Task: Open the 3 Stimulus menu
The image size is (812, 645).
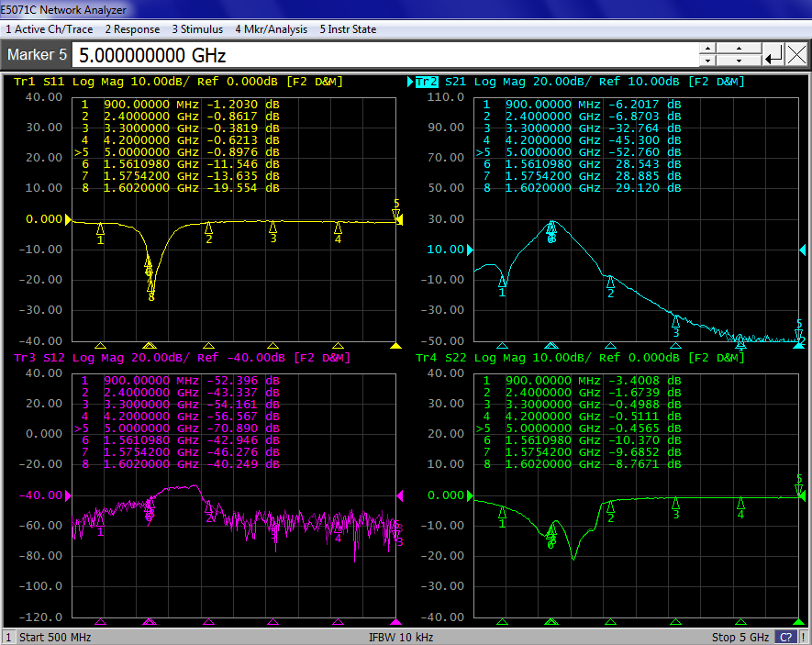Action: click(x=197, y=29)
